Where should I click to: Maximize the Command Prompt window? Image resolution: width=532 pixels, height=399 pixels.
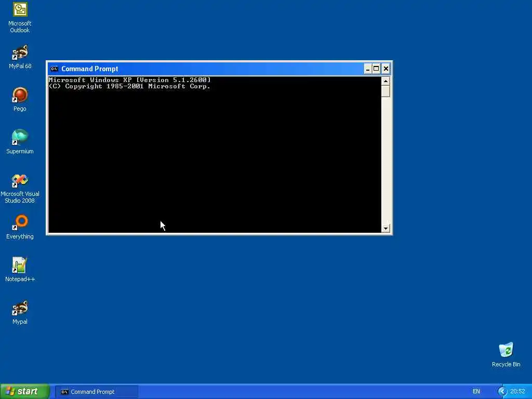[x=376, y=69]
